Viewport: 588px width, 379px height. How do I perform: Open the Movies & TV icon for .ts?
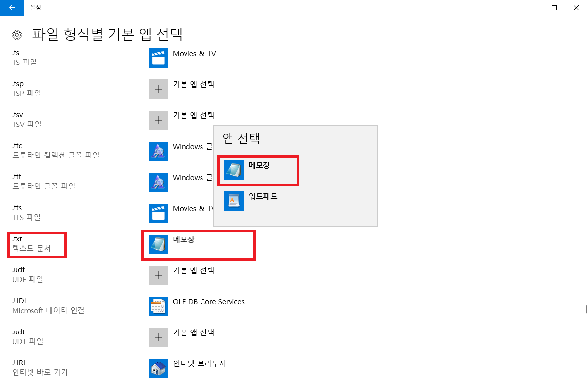[x=158, y=58]
